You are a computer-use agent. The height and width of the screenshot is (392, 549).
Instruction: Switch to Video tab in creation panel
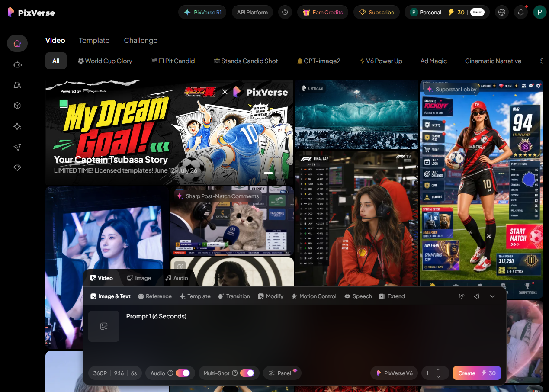pos(101,278)
